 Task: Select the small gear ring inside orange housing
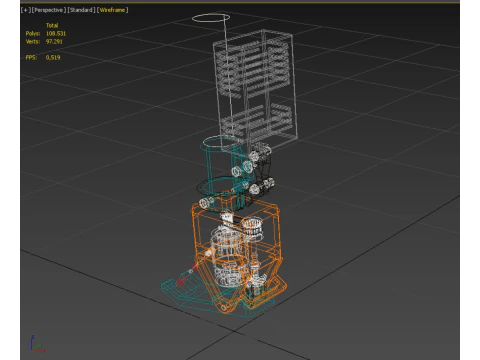tap(252, 227)
